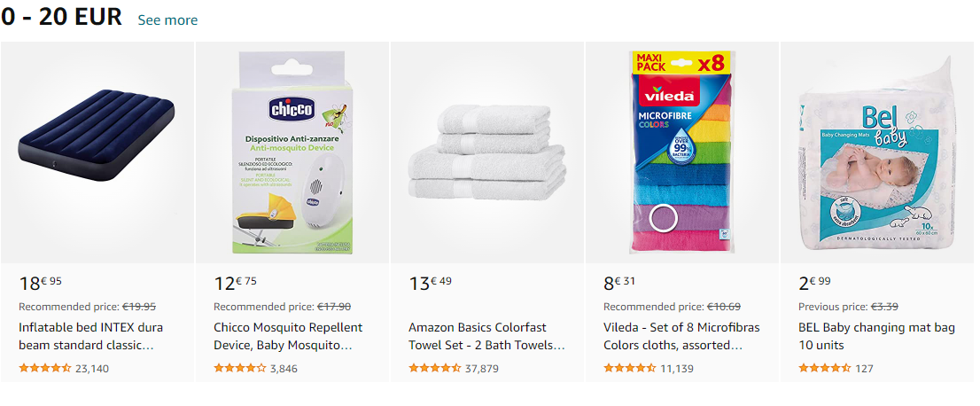Viewport: 980px width, 406px height.
Task: Click star rating with 127 reviews
Action: click(x=825, y=369)
